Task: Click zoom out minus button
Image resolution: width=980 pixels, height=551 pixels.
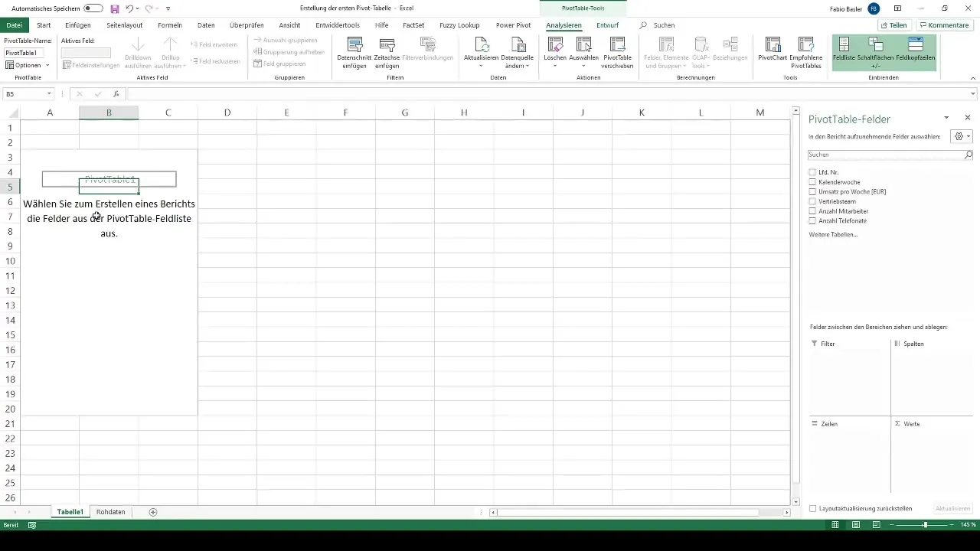Action: click(891, 525)
